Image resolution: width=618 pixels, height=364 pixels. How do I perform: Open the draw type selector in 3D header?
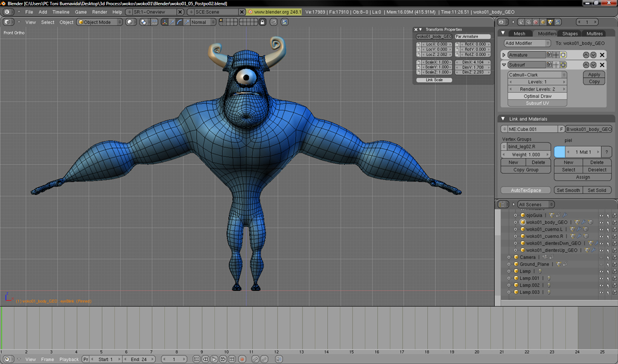tap(131, 22)
